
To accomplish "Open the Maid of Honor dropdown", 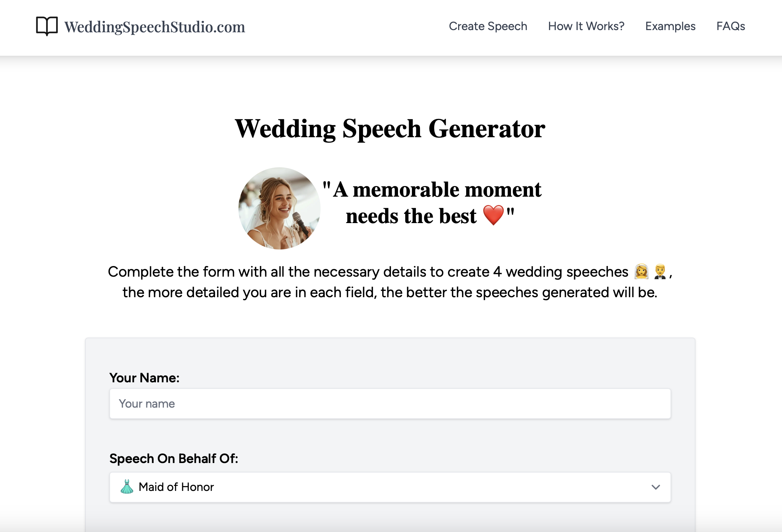I will (390, 487).
